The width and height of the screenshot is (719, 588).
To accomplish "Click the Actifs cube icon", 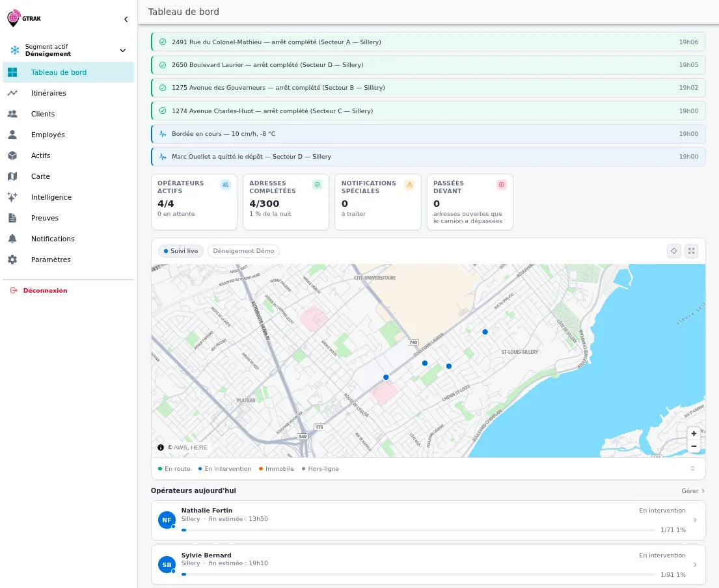I will tap(12, 156).
